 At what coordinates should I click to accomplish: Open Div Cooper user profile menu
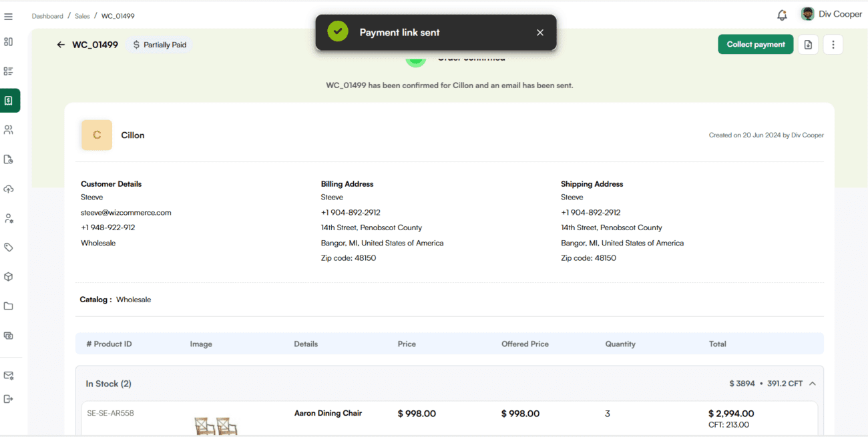tap(831, 14)
